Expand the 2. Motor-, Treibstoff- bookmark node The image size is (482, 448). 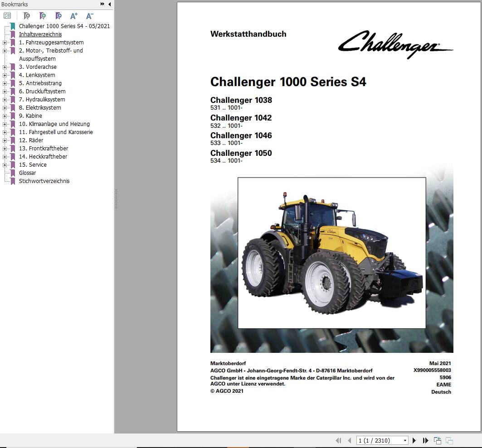click(5, 51)
